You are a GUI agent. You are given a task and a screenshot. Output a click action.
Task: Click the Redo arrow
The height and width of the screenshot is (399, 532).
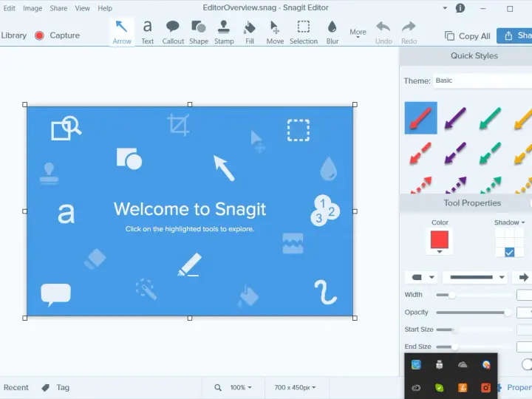tap(409, 33)
